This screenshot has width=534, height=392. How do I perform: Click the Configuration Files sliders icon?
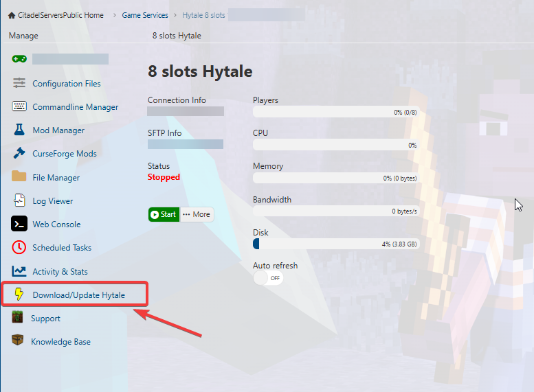tap(19, 83)
